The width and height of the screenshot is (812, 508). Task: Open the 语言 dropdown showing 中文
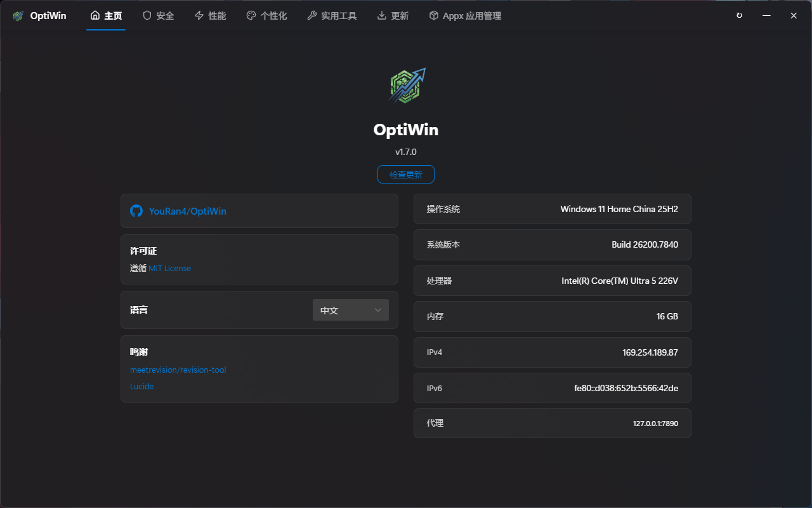coord(351,310)
